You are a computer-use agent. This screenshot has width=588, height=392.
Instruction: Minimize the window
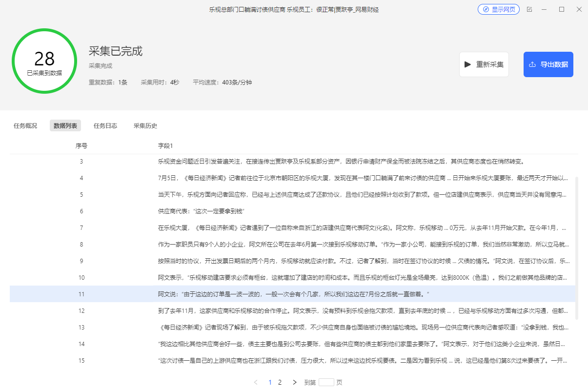pyautogui.click(x=545, y=9)
